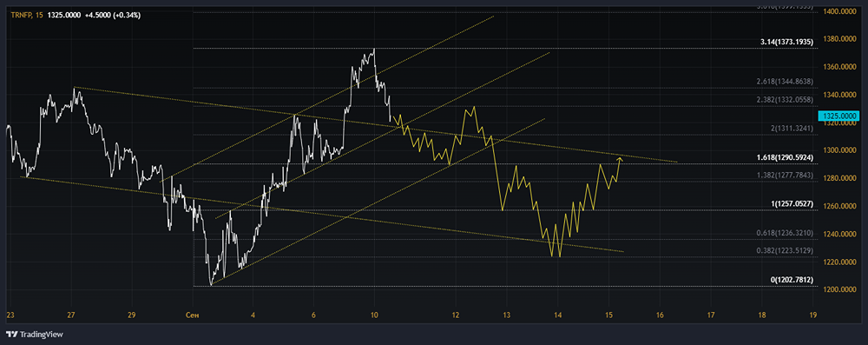Click date 27 on the time axis
This screenshot has height=345, width=868.
tap(71, 315)
